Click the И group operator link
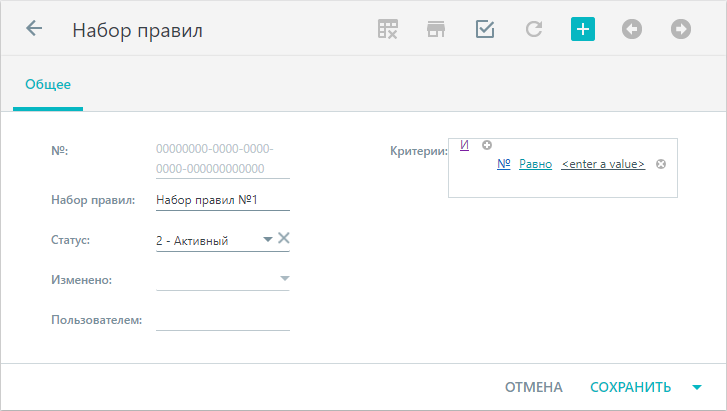Screen dimensions: 727x411 coord(465,145)
